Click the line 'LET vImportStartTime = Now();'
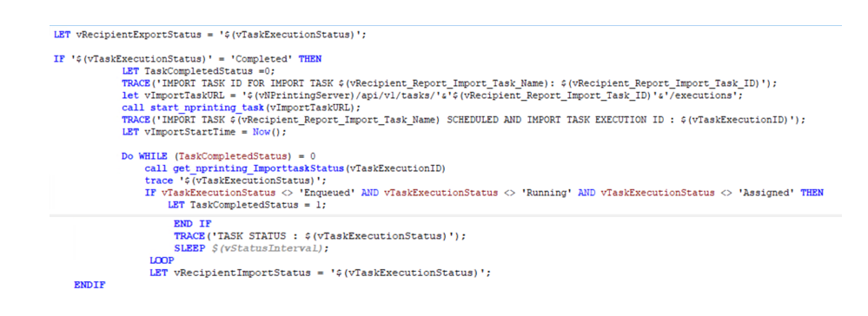The height and width of the screenshot is (316, 868). point(204,132)
